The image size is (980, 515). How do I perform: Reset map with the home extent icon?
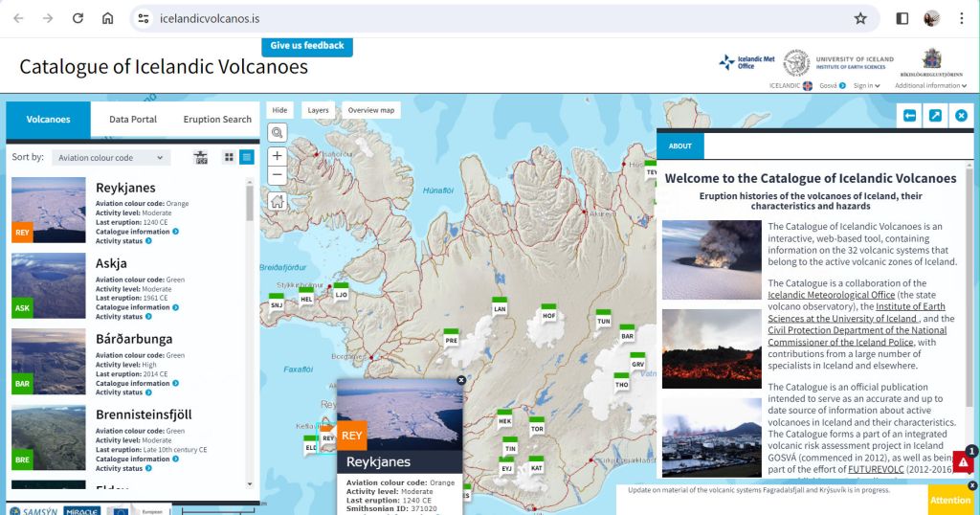click(x=278, y=201)
